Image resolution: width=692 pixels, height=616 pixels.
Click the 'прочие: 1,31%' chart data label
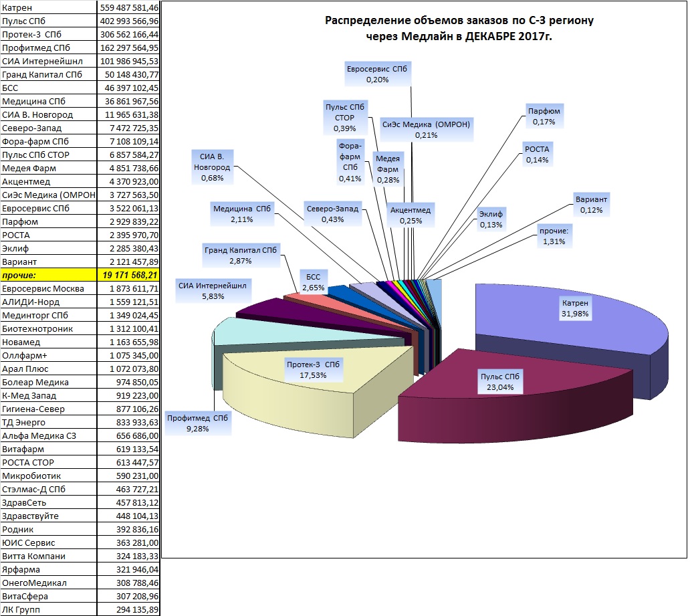(554, 236)
